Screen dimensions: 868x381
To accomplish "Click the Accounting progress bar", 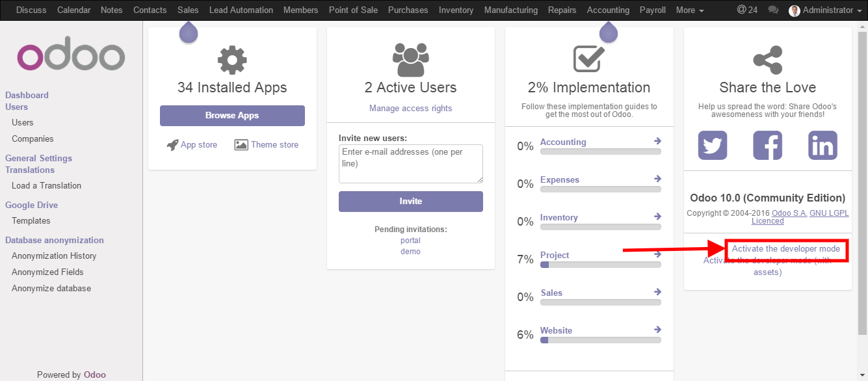I will coord(601,151).
